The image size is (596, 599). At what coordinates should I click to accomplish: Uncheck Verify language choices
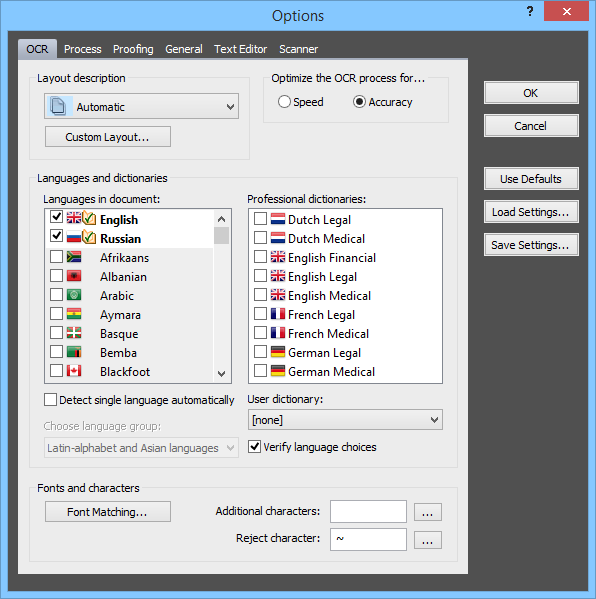coord(254,446)
